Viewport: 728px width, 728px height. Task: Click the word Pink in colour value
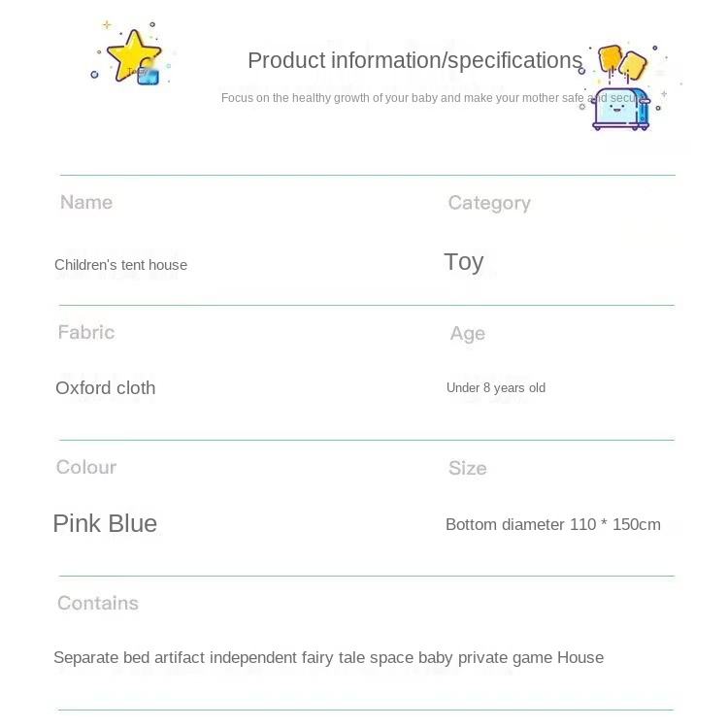pos(77,524)
